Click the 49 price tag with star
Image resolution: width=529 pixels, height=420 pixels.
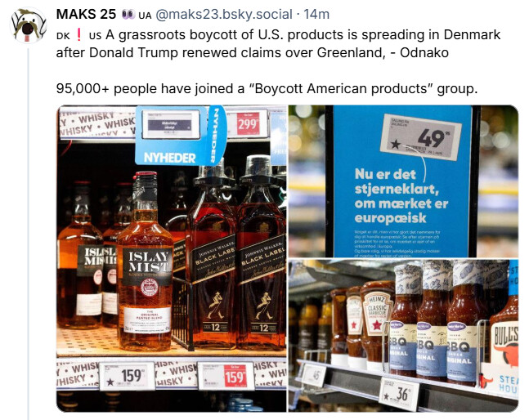(x=421, y=137)
